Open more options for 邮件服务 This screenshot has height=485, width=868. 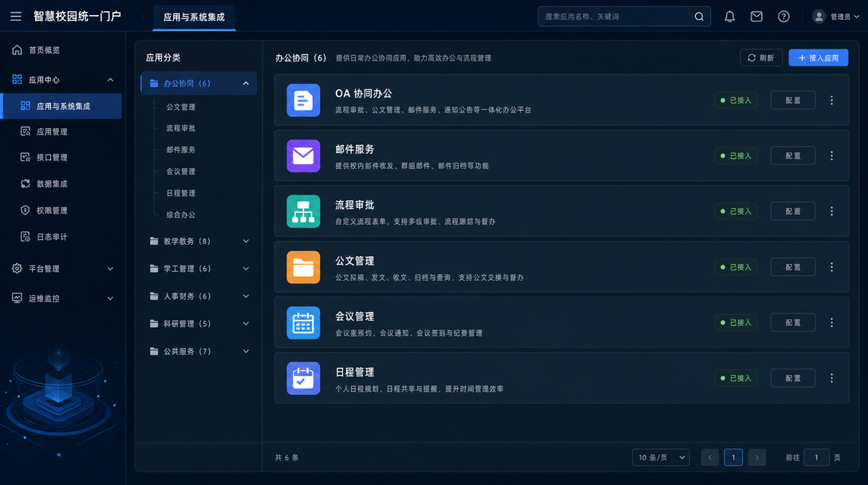tap(831, 156)
